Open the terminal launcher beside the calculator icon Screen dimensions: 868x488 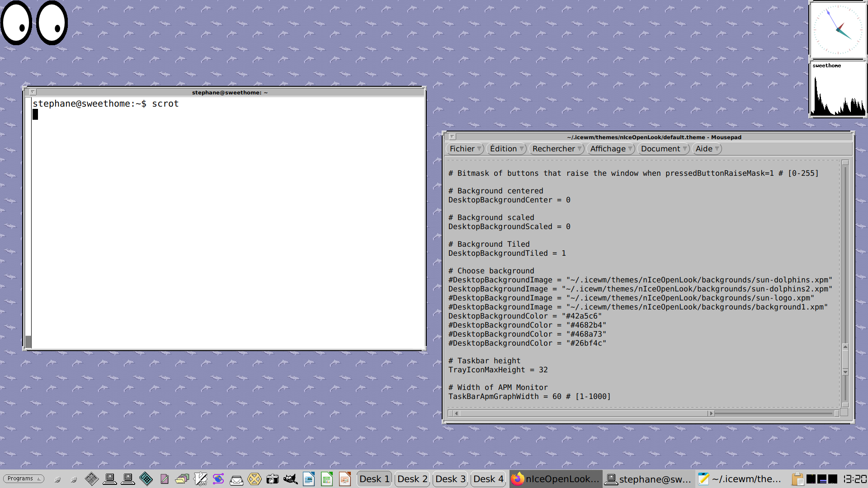click(x=128, y=479)
